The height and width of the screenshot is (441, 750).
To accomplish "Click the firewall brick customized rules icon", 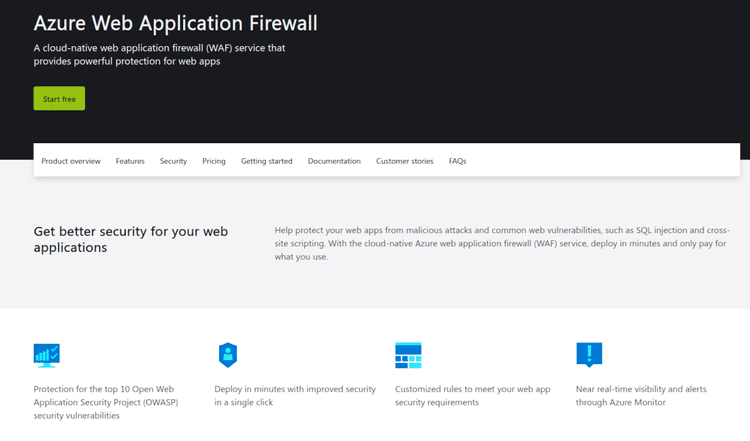I will click(408, 355).
